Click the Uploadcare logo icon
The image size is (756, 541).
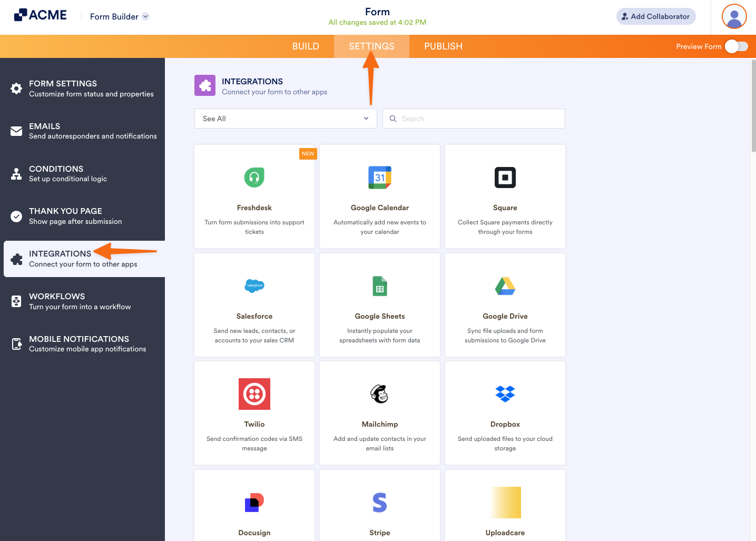coord(505,503)
